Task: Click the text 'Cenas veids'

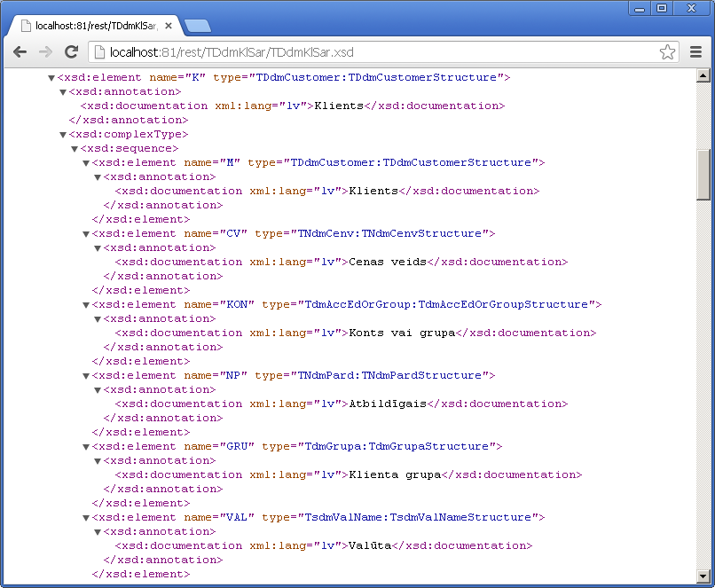Action: pyautogui.click(x=388, y=262)
